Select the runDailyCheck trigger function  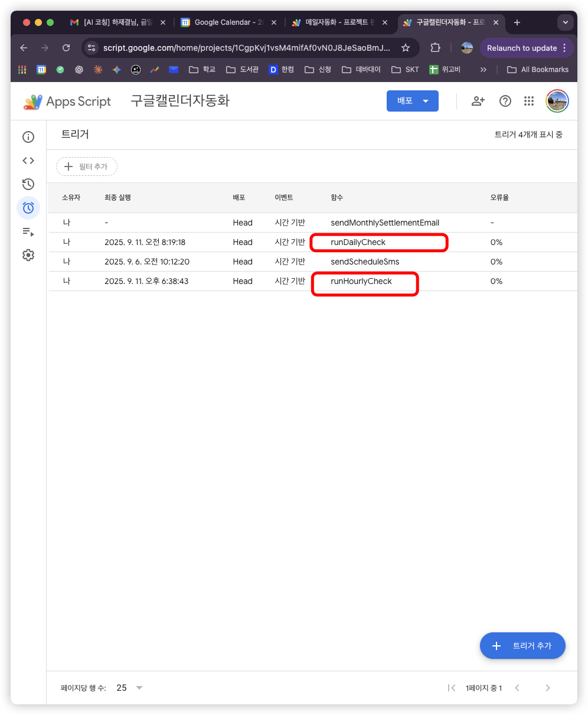point(358,242)
